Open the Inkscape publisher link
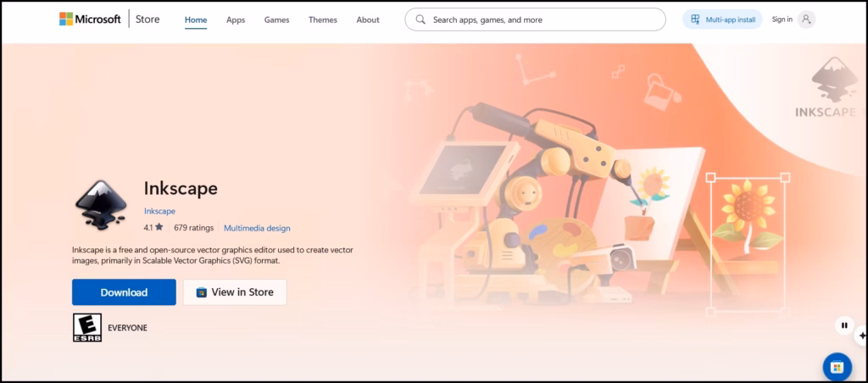 click(159, 211)
